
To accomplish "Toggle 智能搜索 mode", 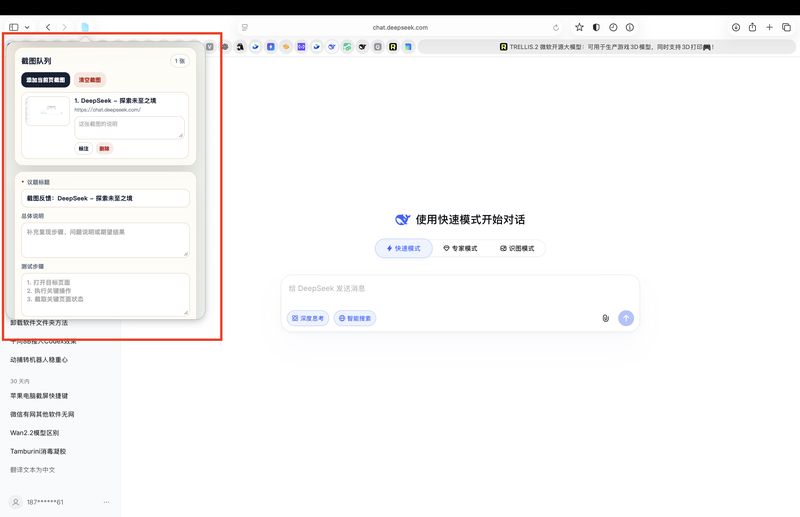I will click(355, 318).
